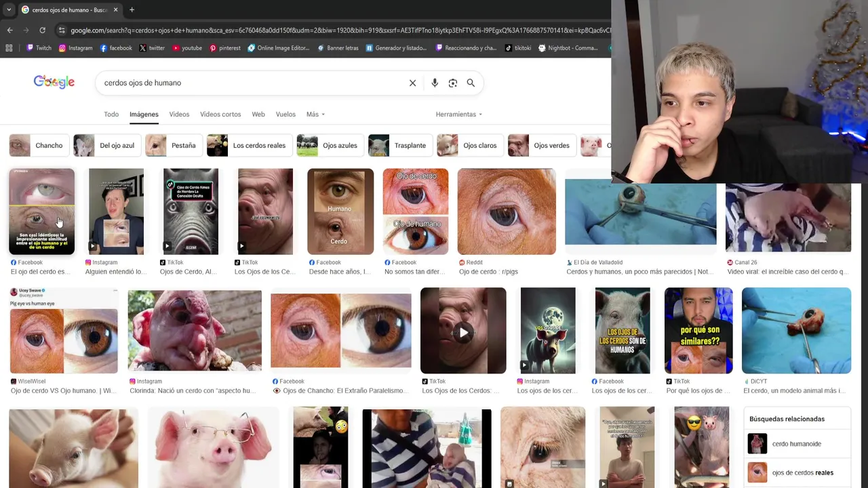Open the Vuelos tab

coord(285,114)
